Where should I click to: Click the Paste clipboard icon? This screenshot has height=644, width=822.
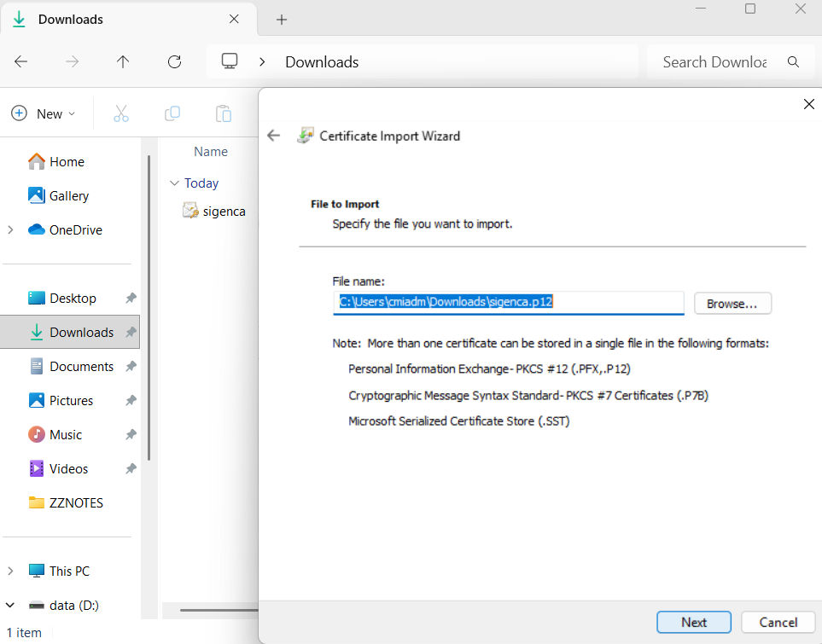[x=224, y=113]
